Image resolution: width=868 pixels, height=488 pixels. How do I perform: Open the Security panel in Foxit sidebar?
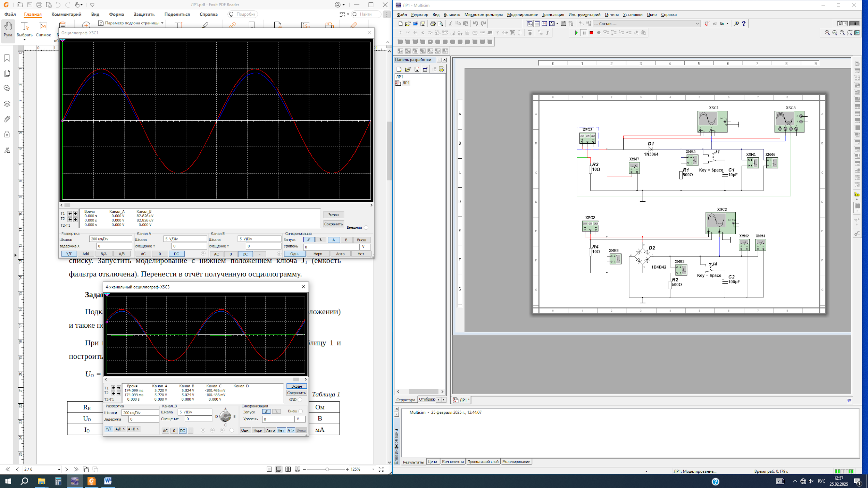pyautogui.click(x=7, y=134)
